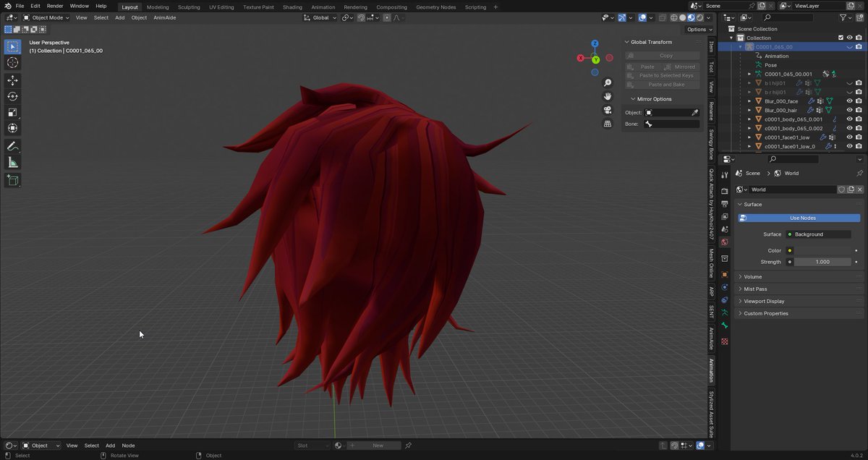Click the Blender logo menu icon
Screen dimensions: 868x460
pos(7,6)
